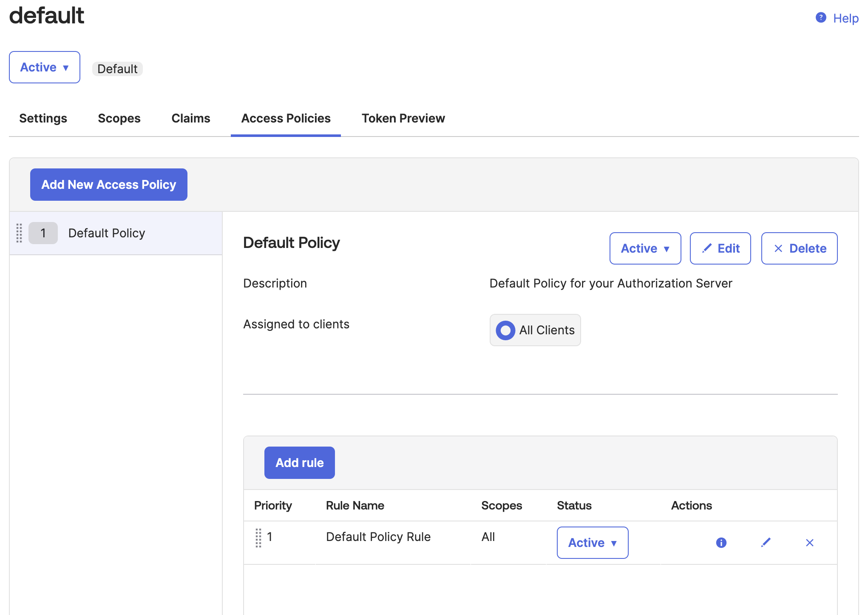The width and height of the screenshot is (868, 615).
Task: Click the Help question mark icon
Action: click(820, 18)
